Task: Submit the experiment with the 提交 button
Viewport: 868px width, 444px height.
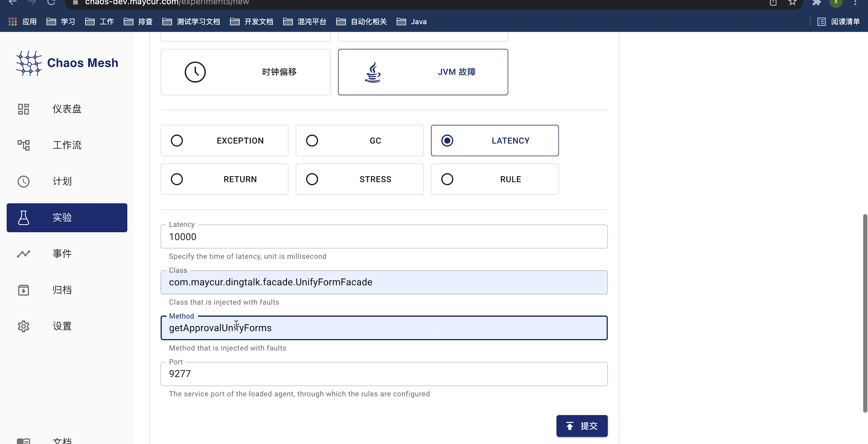Action: coord(582,426)
